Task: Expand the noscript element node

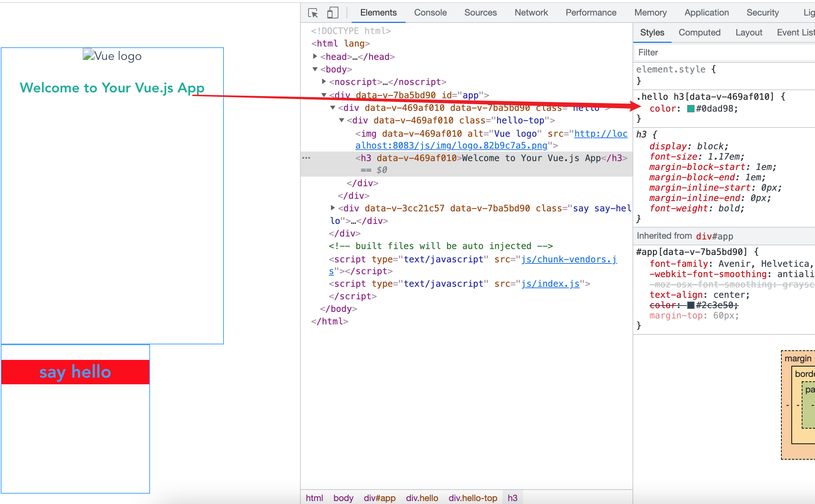Action: [x=324, y=82]
